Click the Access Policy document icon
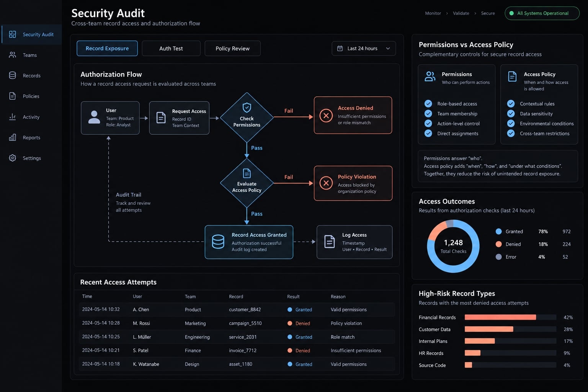Screen dimensions: 588x392 pos(512,77)
